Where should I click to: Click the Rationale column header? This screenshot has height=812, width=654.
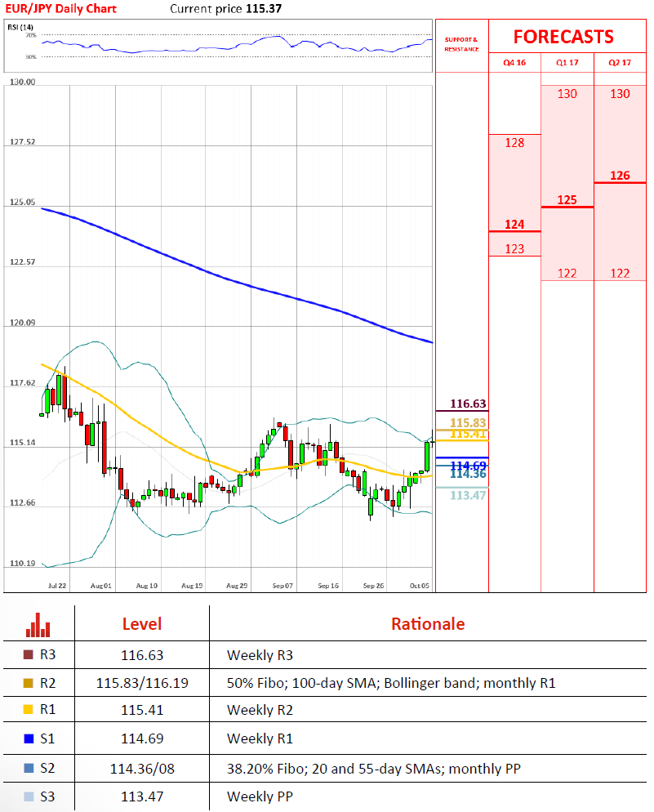(x=427, y=624)
